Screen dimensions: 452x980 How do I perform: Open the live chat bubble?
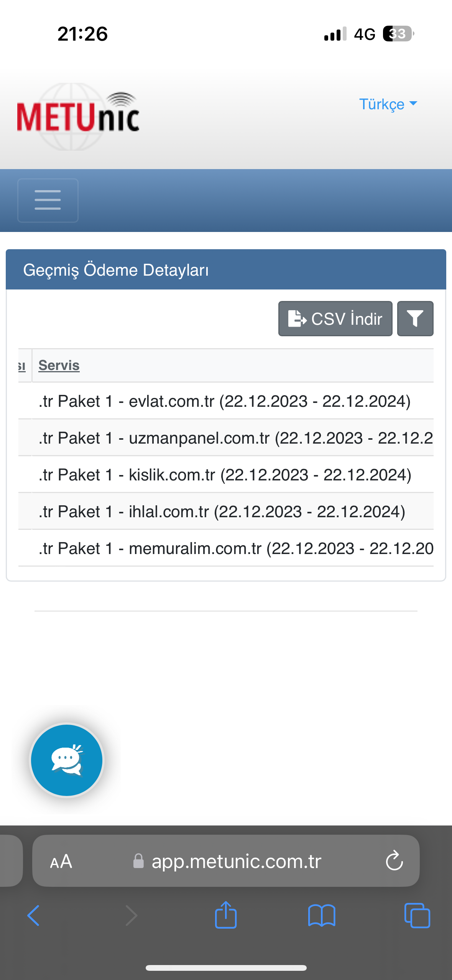tap(67, 760)
